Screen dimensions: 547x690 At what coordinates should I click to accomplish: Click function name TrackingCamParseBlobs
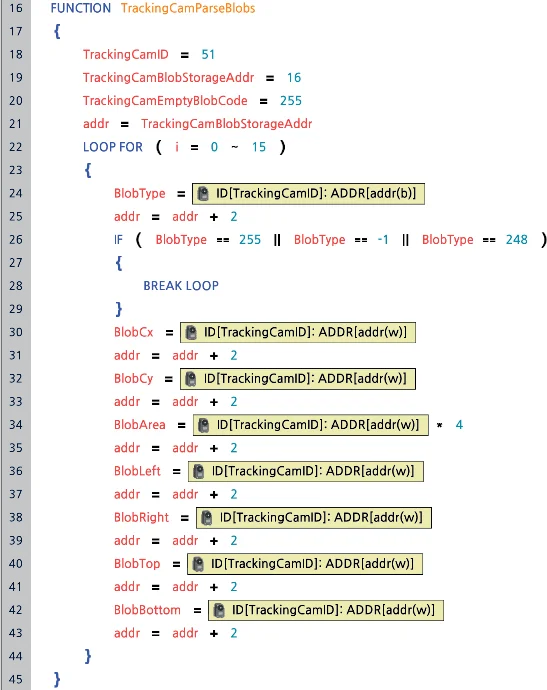point(188,8)
